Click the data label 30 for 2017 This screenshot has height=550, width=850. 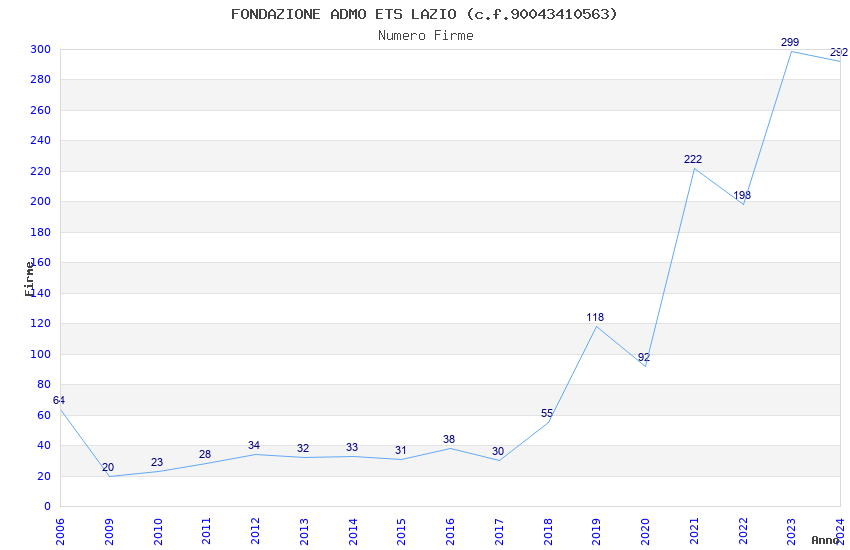(498, 451)
